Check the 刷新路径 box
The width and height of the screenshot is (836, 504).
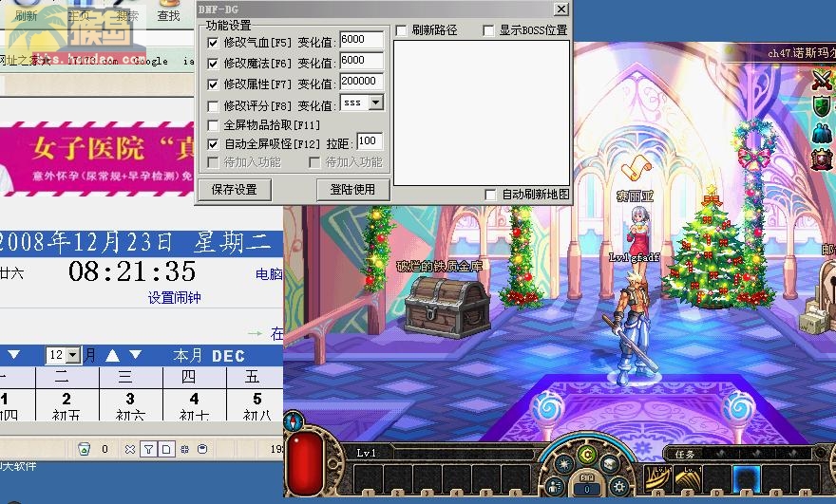pyautogui.click(x=401, y=30)
